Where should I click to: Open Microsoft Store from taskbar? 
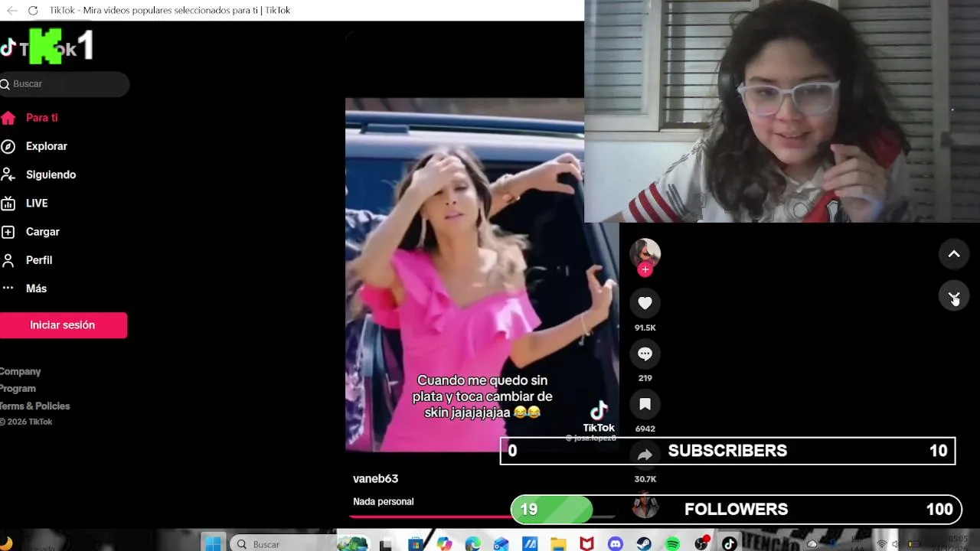(416, 544)
